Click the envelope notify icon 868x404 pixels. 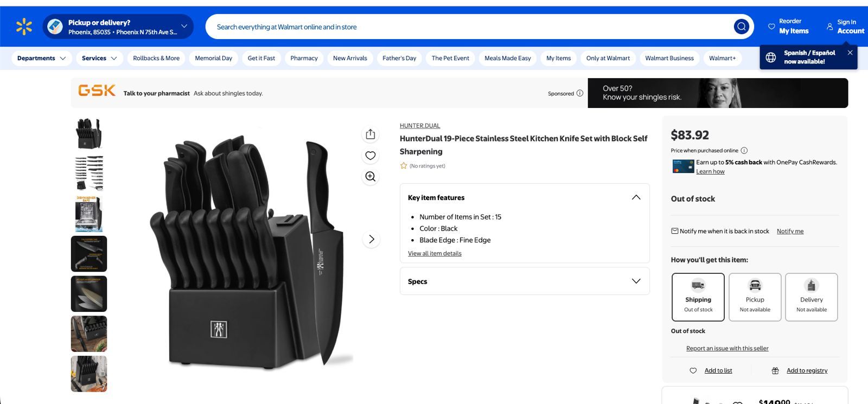pyautogui.click(x=675, y=231)
